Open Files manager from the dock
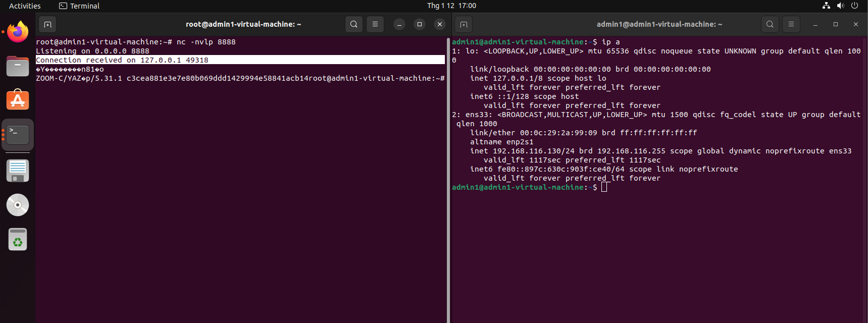Image resolution: width=868 pixels, height=323 pixels. pyautogui.click(x=18, y=66)
